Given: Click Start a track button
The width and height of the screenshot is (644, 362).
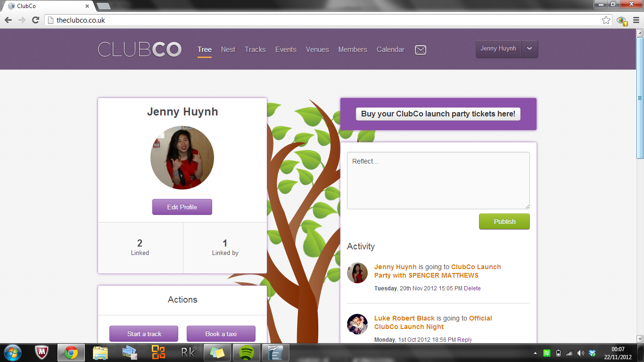Looking at the screenshot, I should coord(144,334).
